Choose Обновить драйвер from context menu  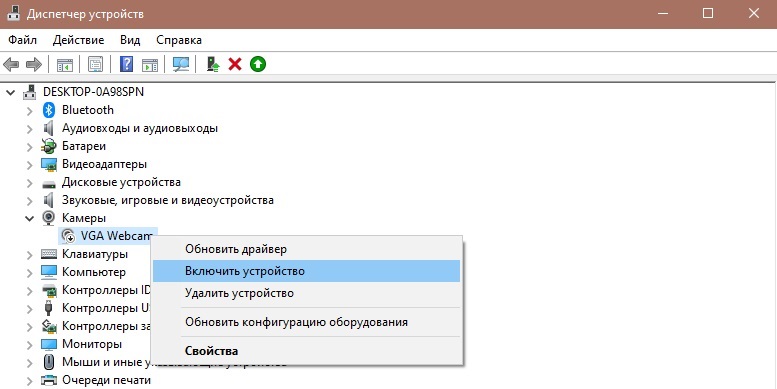point(306,249)
